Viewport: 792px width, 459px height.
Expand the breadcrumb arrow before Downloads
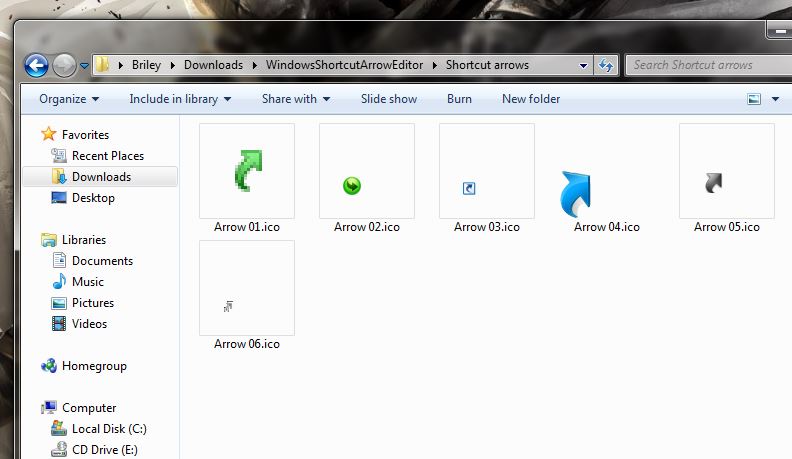[173, 65]
